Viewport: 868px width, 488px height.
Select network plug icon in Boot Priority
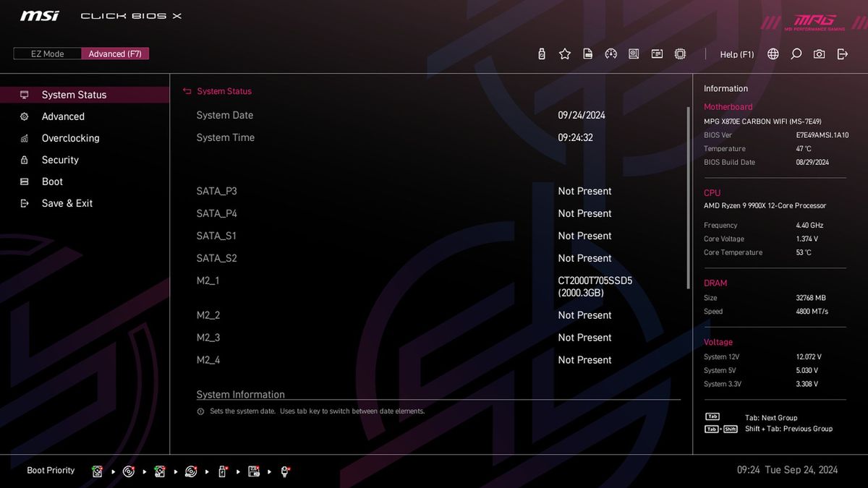[285, 471]
